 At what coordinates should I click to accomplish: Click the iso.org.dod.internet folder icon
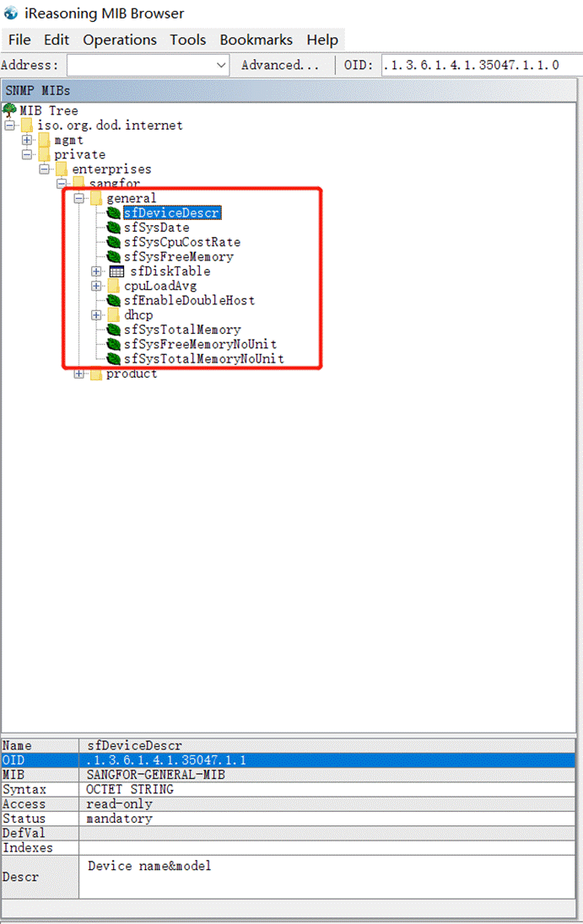pos(26,125)
